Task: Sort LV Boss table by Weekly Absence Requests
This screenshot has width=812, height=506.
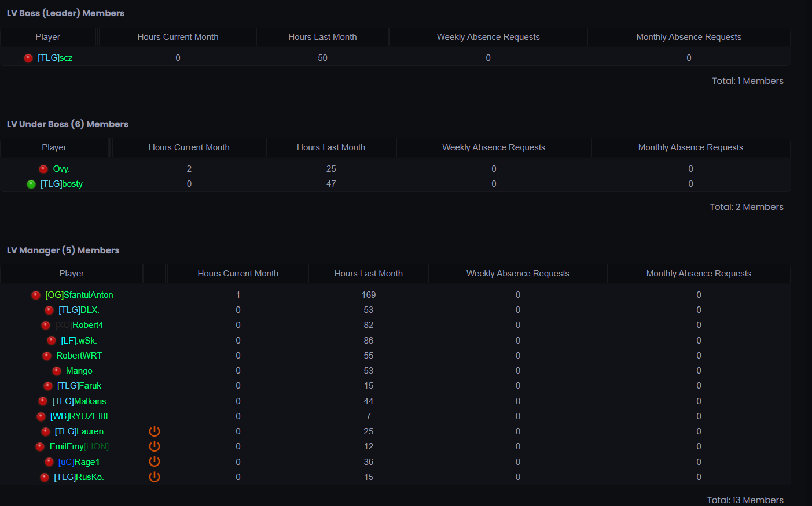Action: [488, 37]
